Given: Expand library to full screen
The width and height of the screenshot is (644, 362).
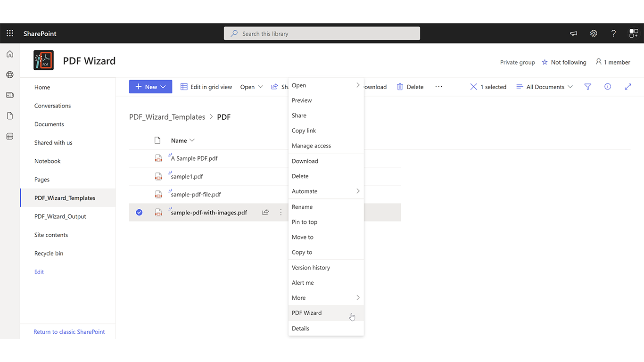Looking at the screenshot, I should pyautogui.click(x=628, y=87).
